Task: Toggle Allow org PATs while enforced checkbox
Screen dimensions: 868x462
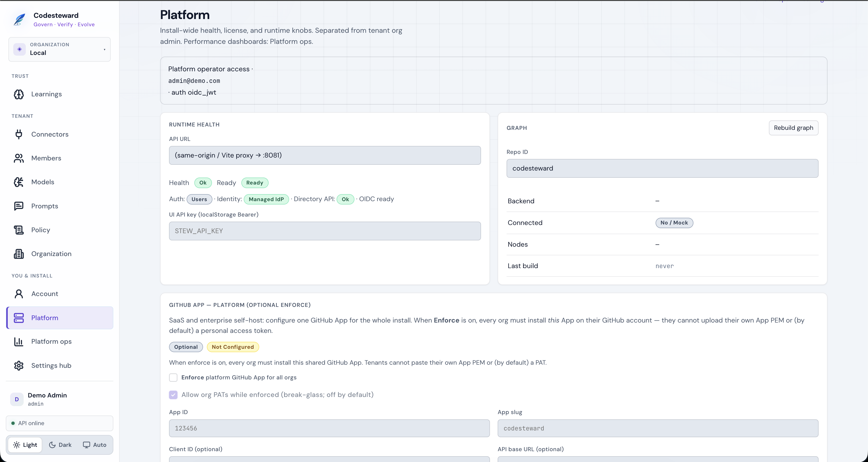Action: click(173, 395)
